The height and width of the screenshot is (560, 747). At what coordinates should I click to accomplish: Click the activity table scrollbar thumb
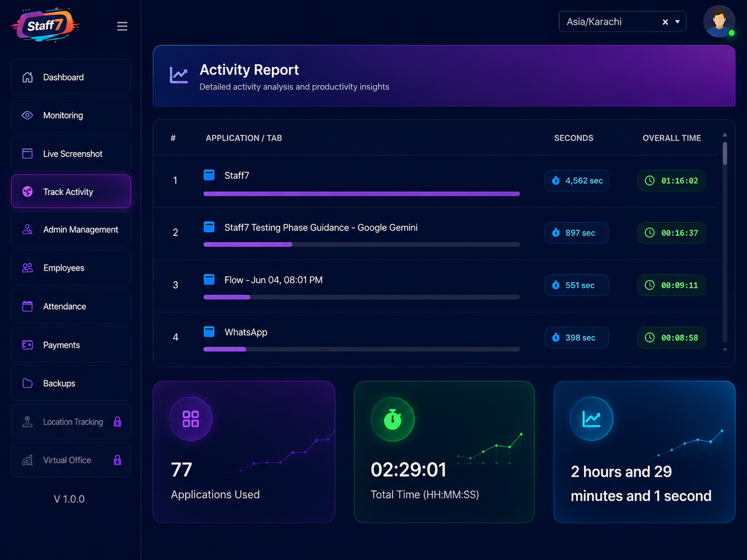coord(725,153)
